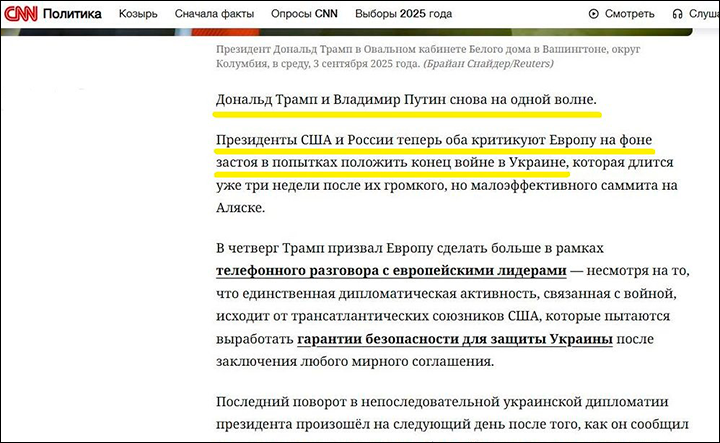
Task: Follow link телефонного разговора с европейскими лидерами
Action: [391, 271]
